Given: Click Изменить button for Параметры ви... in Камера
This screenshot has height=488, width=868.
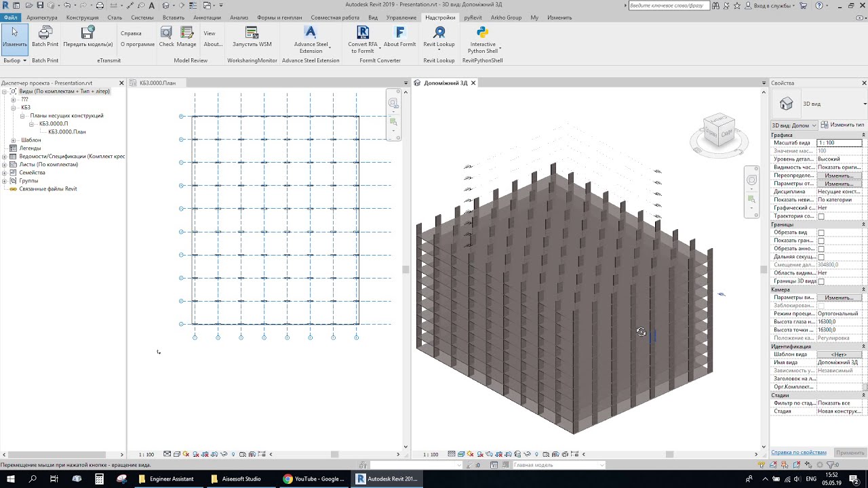Looking at the screenshot, I should click(x=839, y=298).
